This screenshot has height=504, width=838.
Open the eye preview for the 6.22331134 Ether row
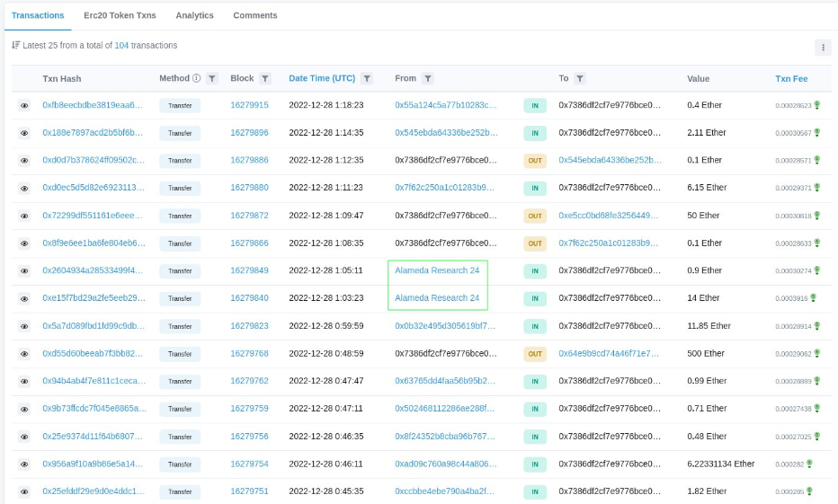click(24, 464)
